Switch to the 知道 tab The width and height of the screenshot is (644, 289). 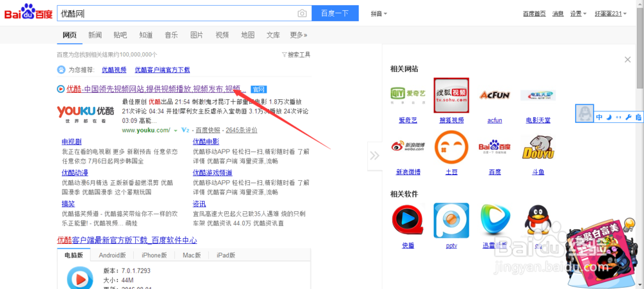(146, 35)
